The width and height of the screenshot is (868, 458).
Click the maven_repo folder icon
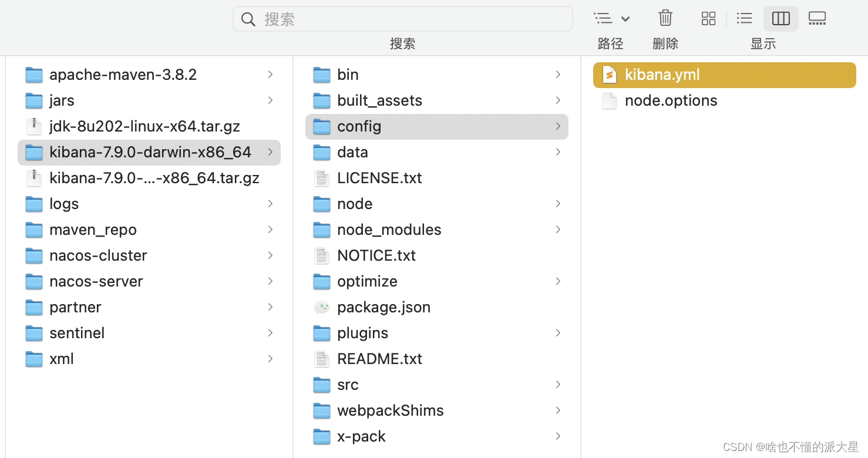[x=34, y=230]
